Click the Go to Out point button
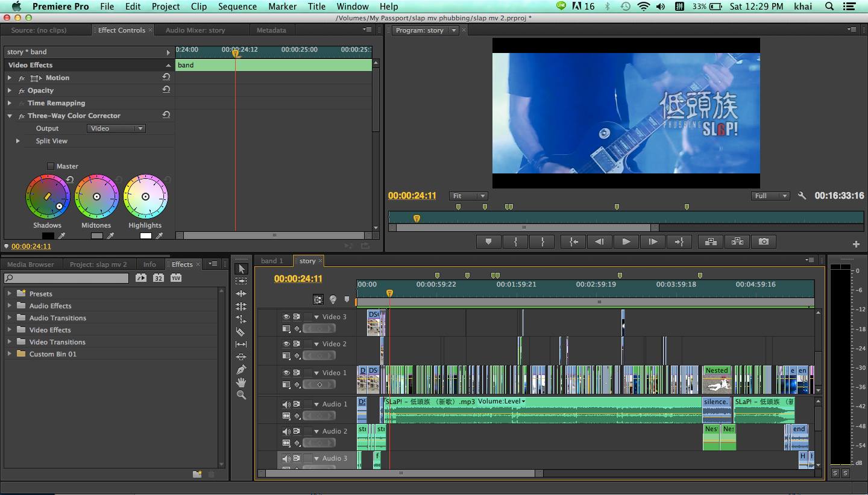The height and width of the screenshot is (495, 868). point(679,241)
